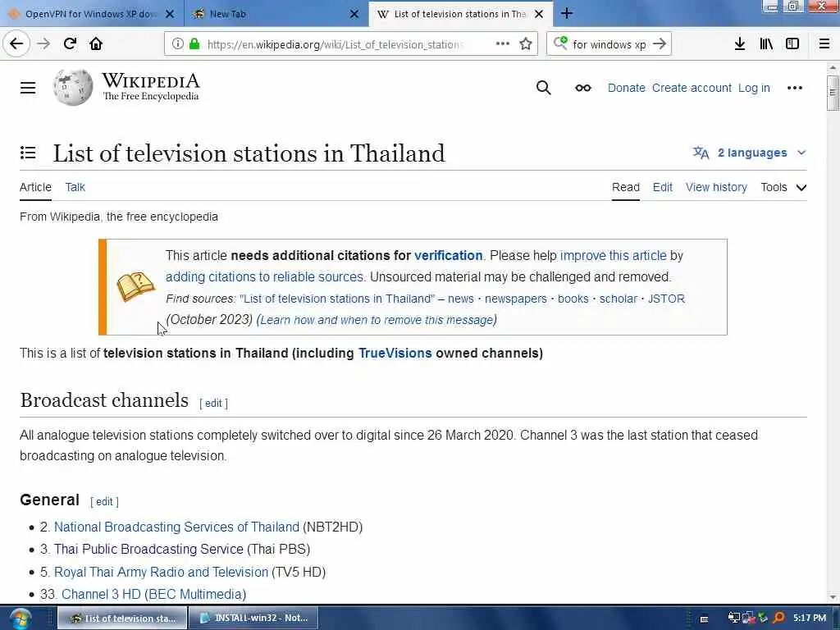Open the View history tab

click(x=716, y=188)
